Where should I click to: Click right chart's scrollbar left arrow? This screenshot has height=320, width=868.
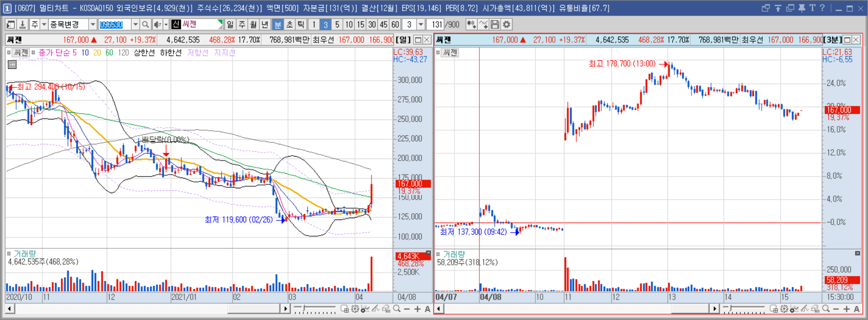pos(439,309)
